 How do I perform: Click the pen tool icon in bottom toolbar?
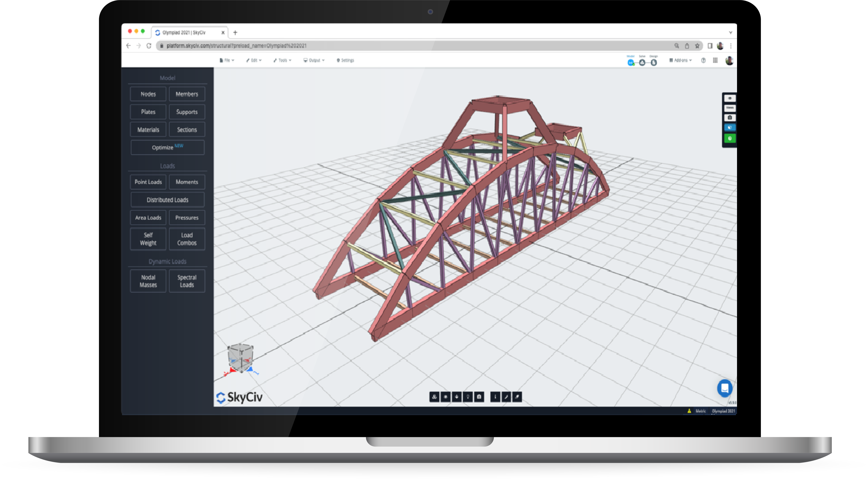(506, 397)
